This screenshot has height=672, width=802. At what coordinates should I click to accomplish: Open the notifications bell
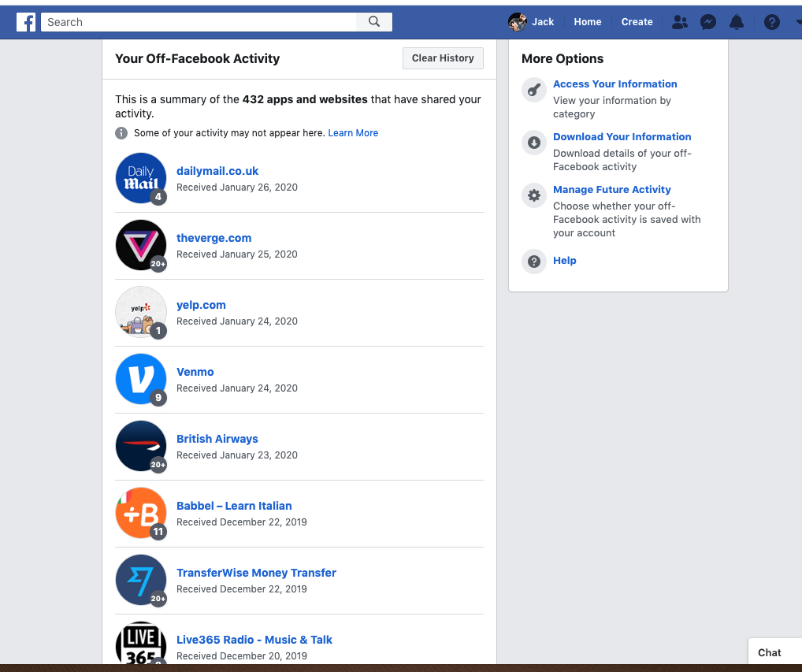pos(737,22)
